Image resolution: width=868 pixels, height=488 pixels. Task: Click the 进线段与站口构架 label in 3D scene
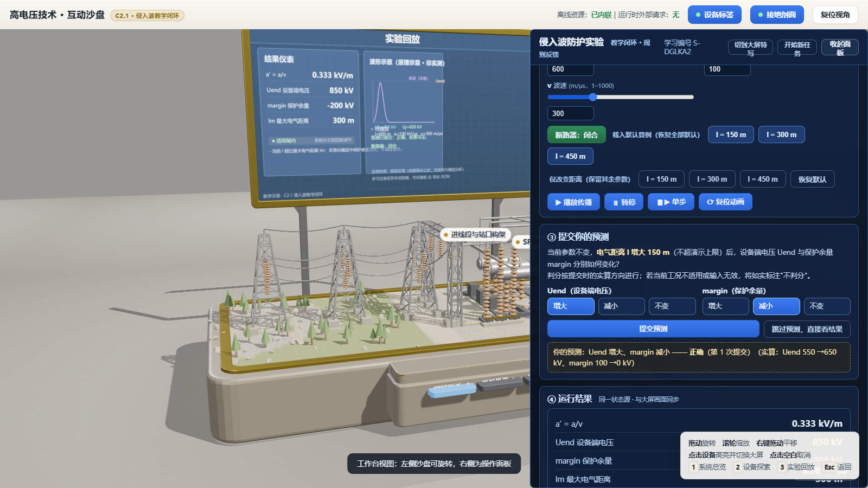tap(475, 235)
